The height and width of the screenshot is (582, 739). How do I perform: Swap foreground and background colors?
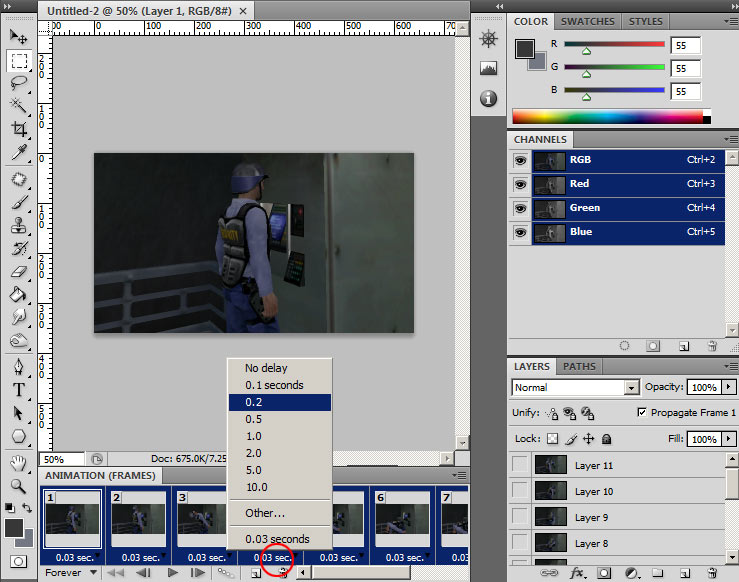click(x=27, y=508)
